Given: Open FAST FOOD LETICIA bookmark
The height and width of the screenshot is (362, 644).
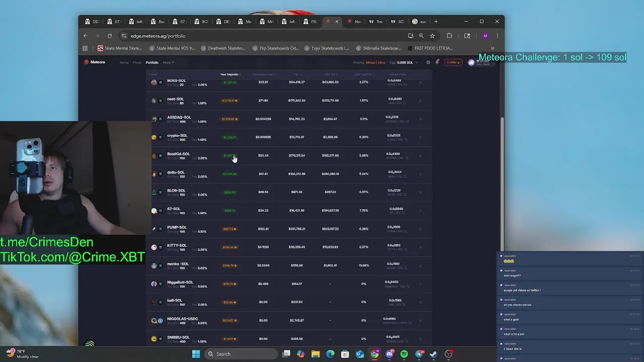Looking at the screenshot, I should click(430, 48).
